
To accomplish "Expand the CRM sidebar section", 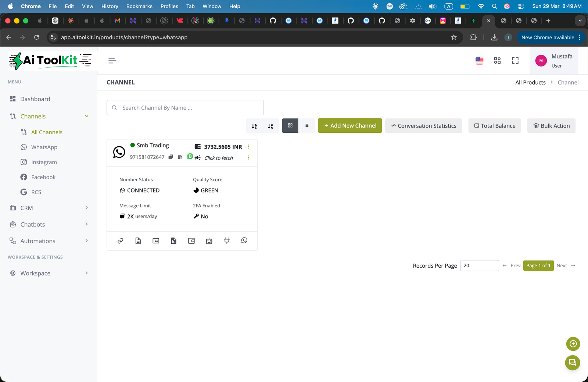I will tap(49, 208).
